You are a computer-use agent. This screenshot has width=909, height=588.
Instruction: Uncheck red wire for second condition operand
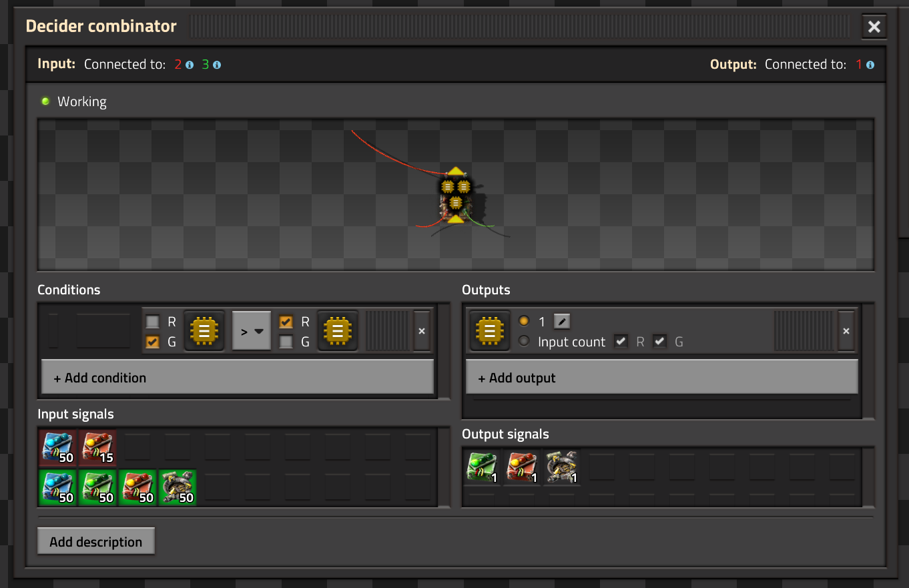[286, 322]
